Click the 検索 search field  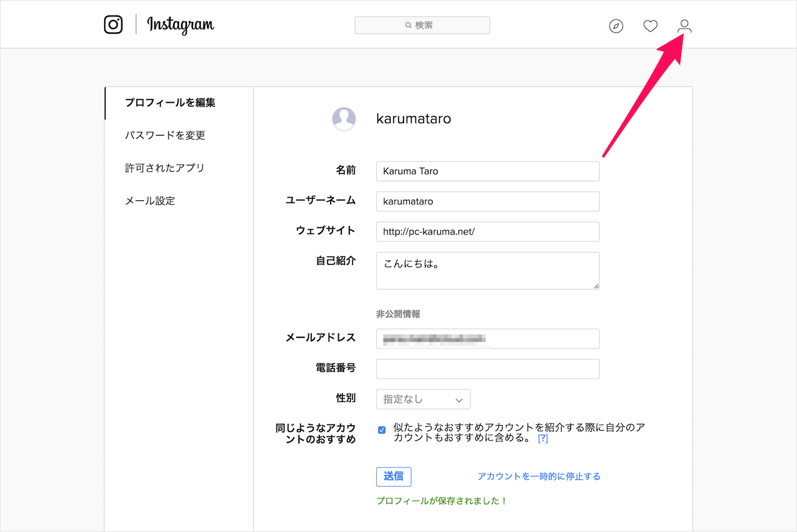[x=422, y=25]
